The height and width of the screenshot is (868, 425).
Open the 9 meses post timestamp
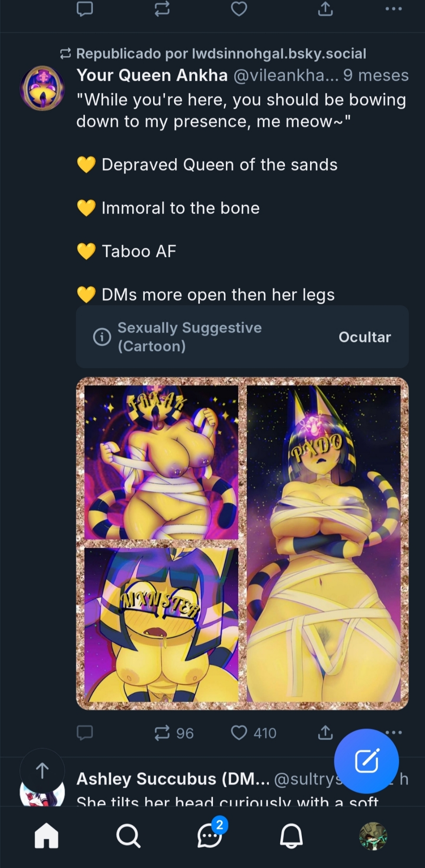[x=376, y=76]
